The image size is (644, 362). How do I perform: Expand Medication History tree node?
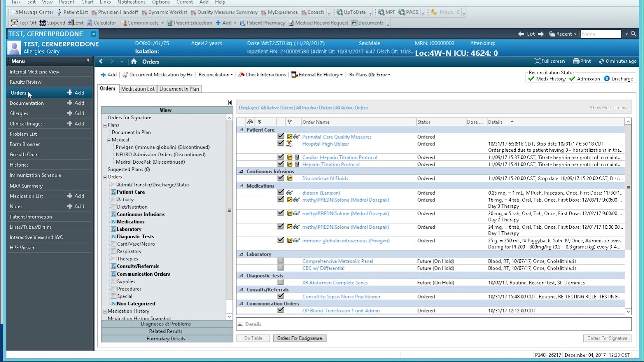point(105,311)
